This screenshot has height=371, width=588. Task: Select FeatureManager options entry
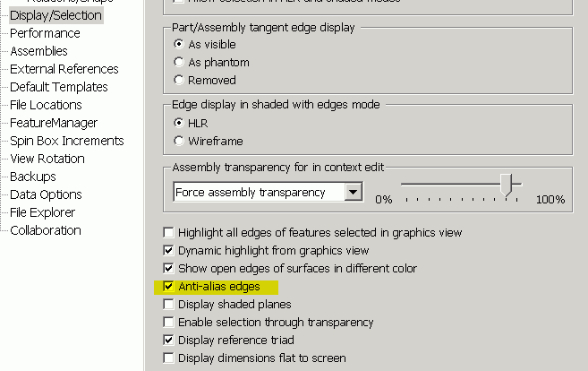pyautogui.click(x=54, y=123)
